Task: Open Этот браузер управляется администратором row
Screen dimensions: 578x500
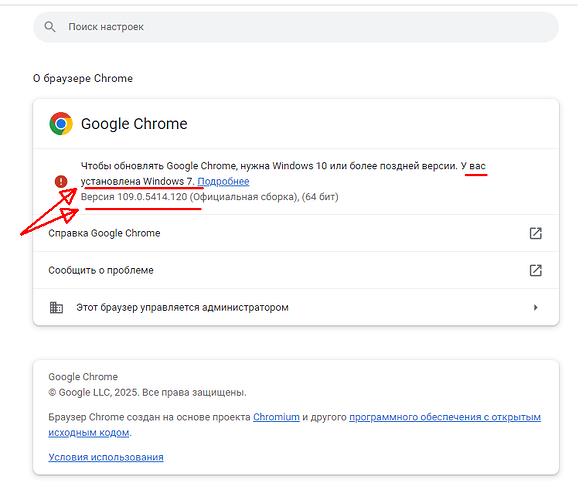Action: click(296, 307)
